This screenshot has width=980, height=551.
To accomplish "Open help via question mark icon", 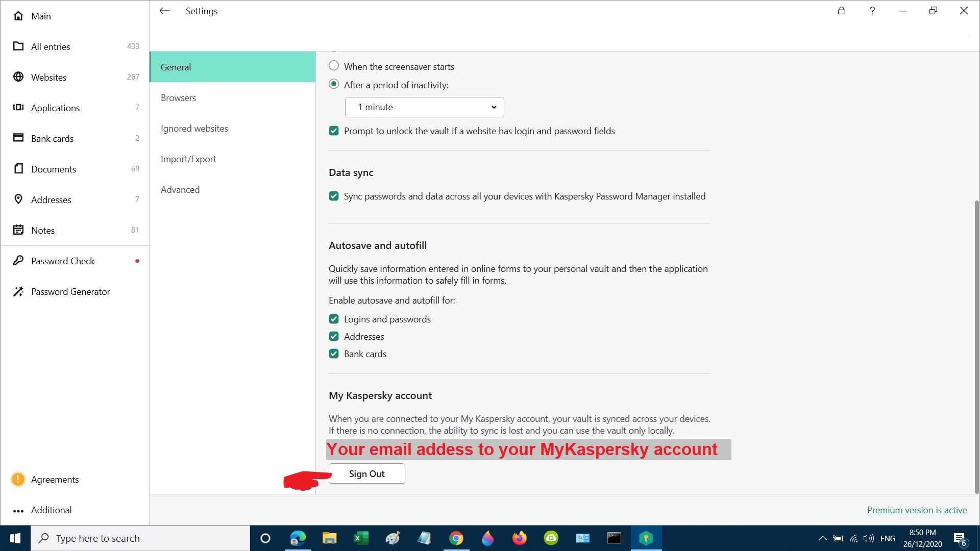I will [x=872, y=11].
